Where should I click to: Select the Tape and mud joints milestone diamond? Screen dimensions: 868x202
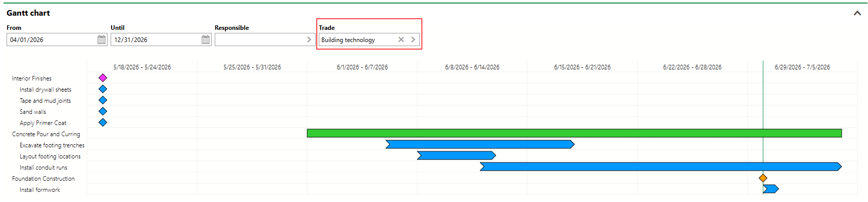(103, 100)
